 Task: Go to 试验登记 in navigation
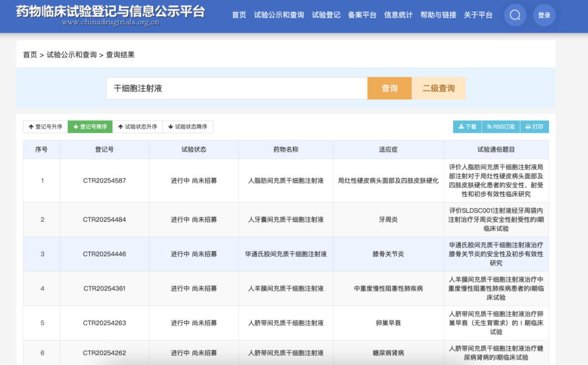pyautogui.click(x=326, y=15)
